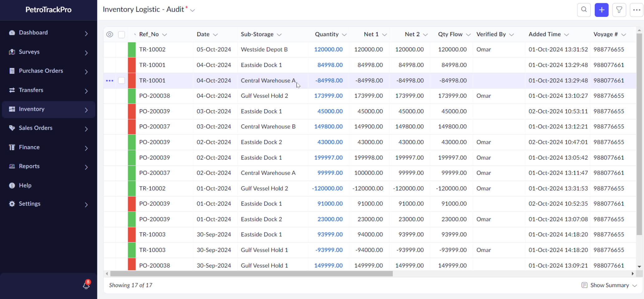Click the green status bar on PO-200038 row
Viewport: 644px width, 299px height.
[131, 96]
